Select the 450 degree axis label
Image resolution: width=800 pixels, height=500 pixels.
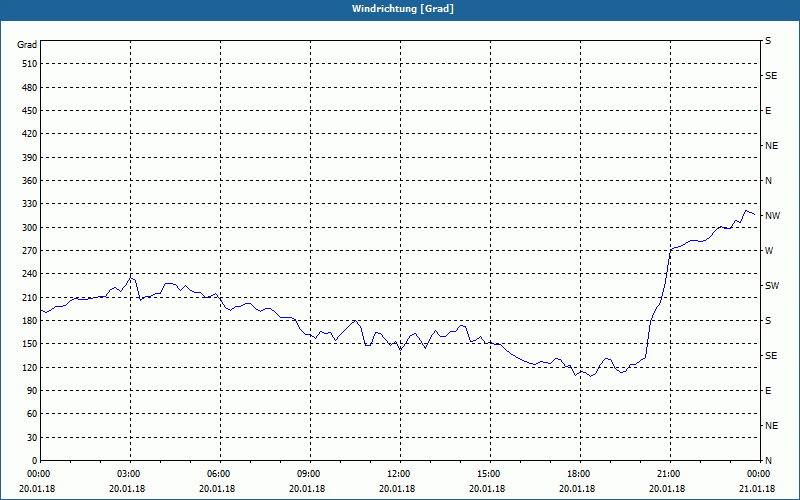(30, 111)
